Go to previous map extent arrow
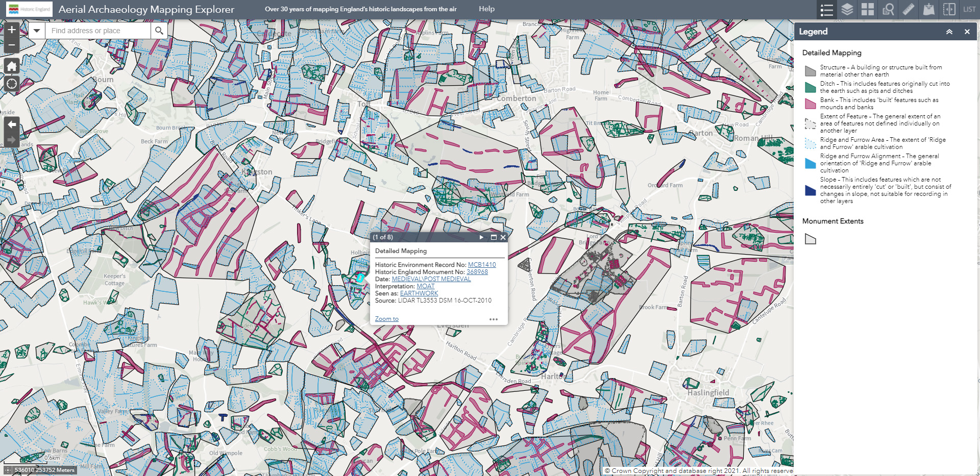 11,124
